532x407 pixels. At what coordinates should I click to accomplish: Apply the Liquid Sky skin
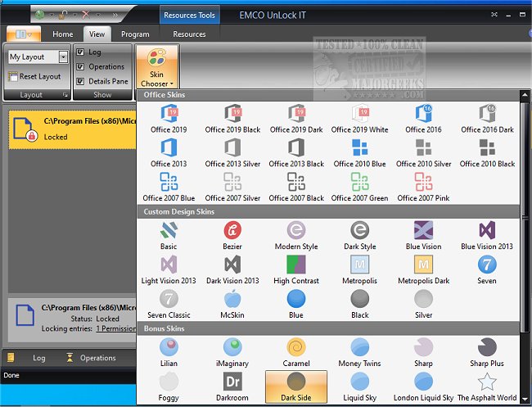[359, 387]
